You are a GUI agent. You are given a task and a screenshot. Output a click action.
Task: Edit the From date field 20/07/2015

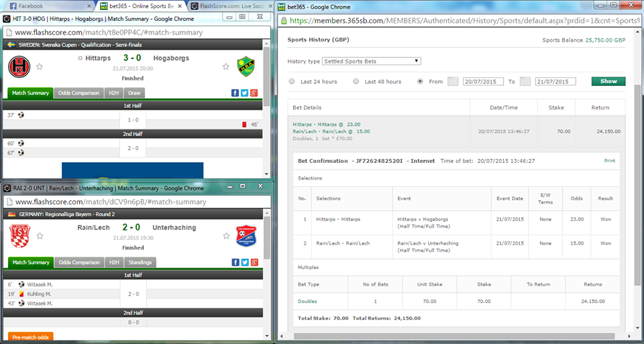pos(483,81)
